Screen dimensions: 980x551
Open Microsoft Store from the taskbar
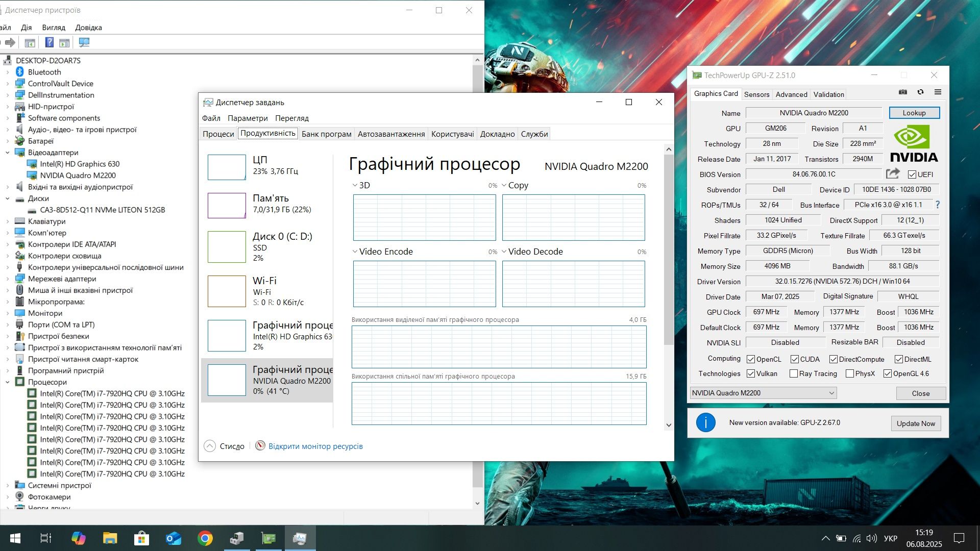(141, 538)
